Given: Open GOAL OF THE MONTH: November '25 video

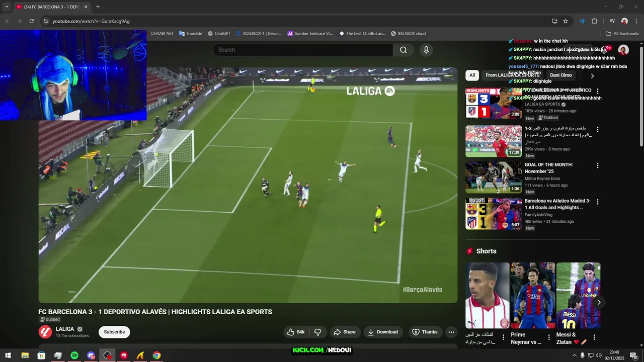Looking at the screenshot, I should coord(548,168).
